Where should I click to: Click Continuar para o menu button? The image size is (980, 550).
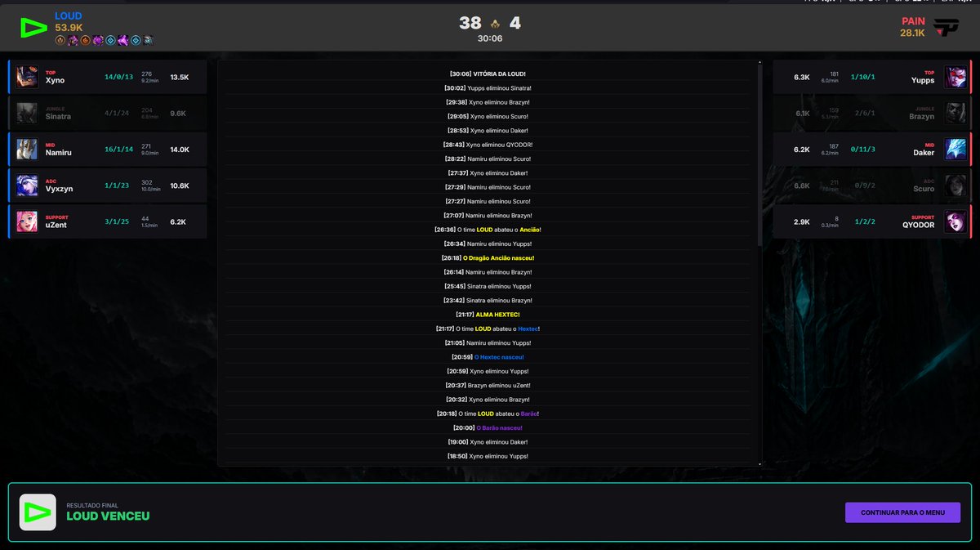[x=902, y=512]
